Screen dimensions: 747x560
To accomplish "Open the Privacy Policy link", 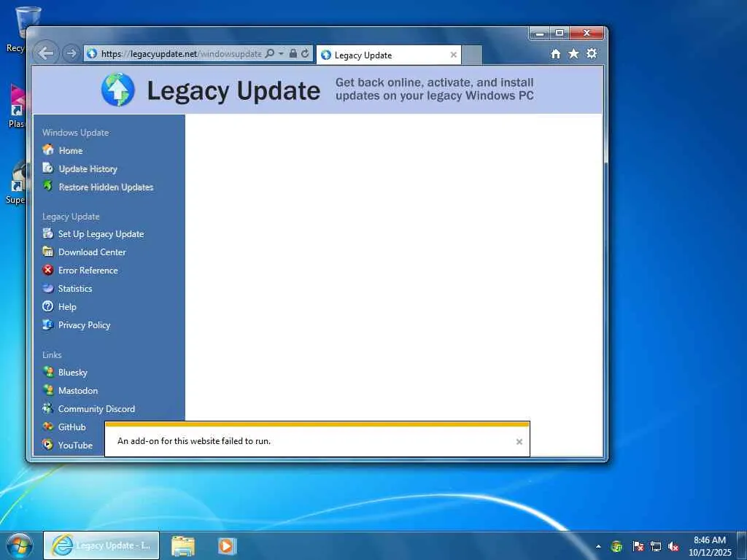I will [84, 324].
